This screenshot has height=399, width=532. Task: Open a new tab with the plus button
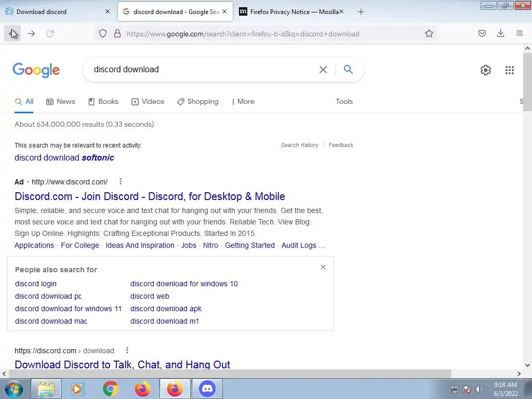(x=361, y=12)
